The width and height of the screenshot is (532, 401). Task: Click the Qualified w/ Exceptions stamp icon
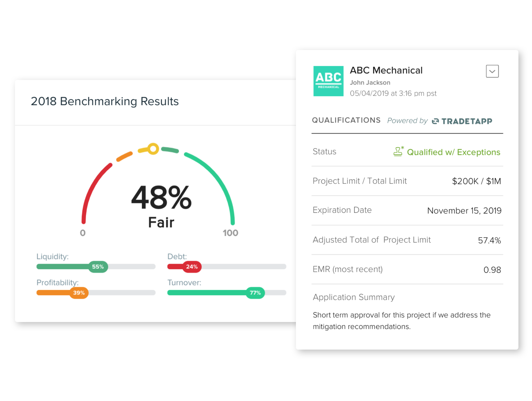click(x=398, y=152)
